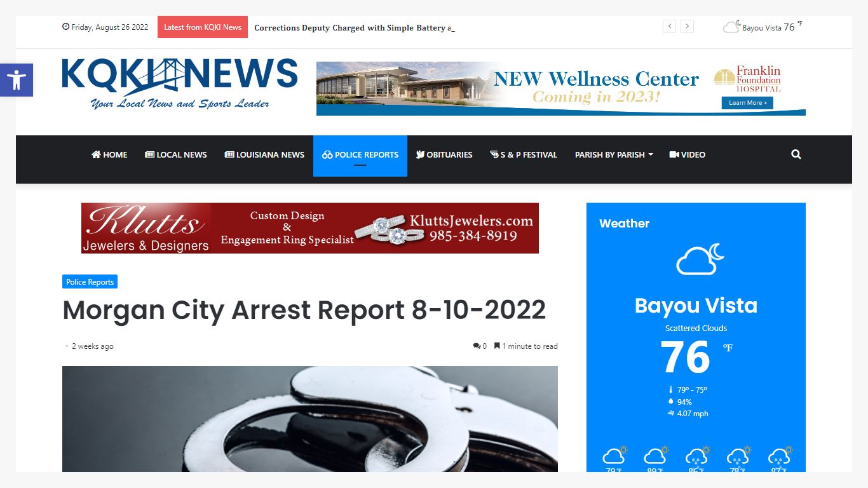Show previous breaking news headline arrow

point(669,27)
